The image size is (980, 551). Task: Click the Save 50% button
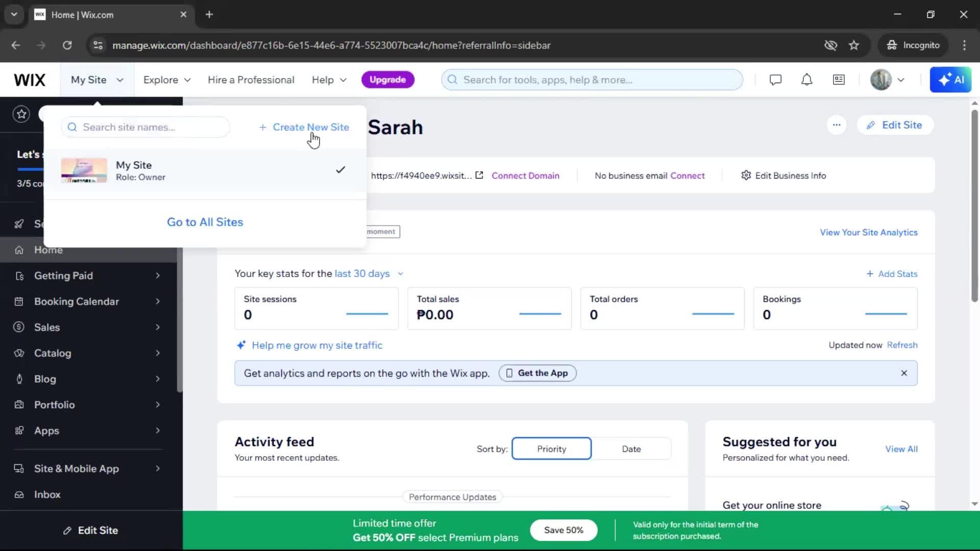click(x=563, y=530)
